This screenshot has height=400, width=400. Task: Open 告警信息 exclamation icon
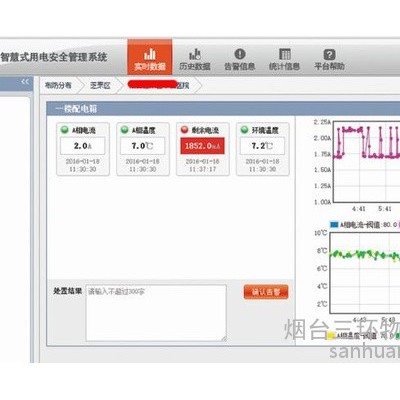pyautogui.click(x=240, y=54)
